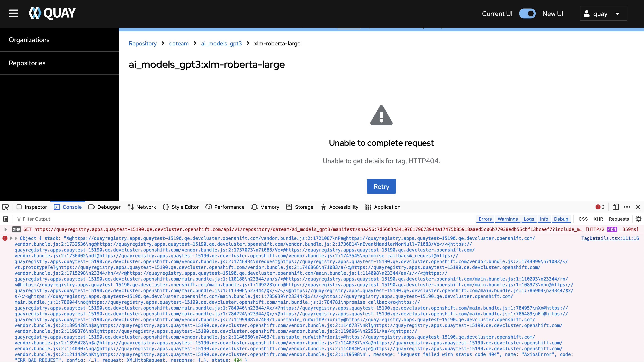The height and width of the screenshot is (362, 644).
Task: Open the quay user dropdown
Action: coord(603,13)
